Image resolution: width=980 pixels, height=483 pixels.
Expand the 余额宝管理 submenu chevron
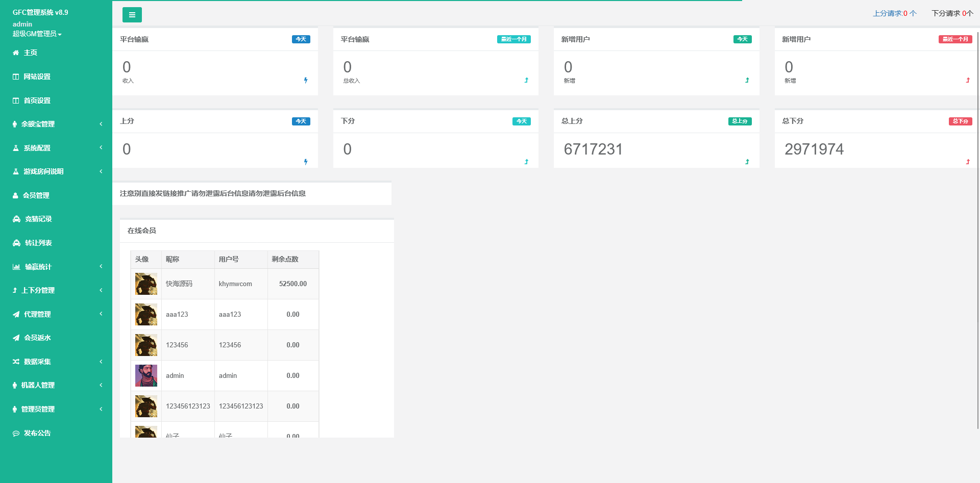click(x=101, y=124)
